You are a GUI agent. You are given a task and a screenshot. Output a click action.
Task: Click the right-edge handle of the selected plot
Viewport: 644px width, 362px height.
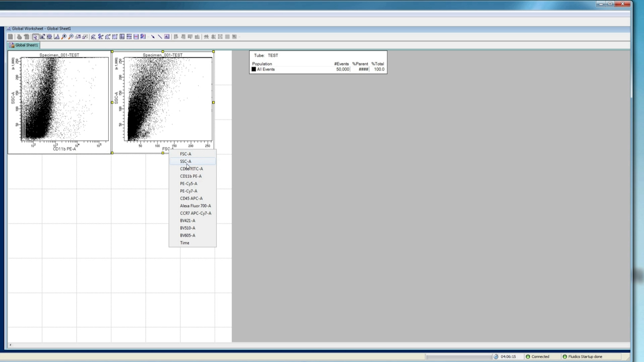[x=213, y=102]
